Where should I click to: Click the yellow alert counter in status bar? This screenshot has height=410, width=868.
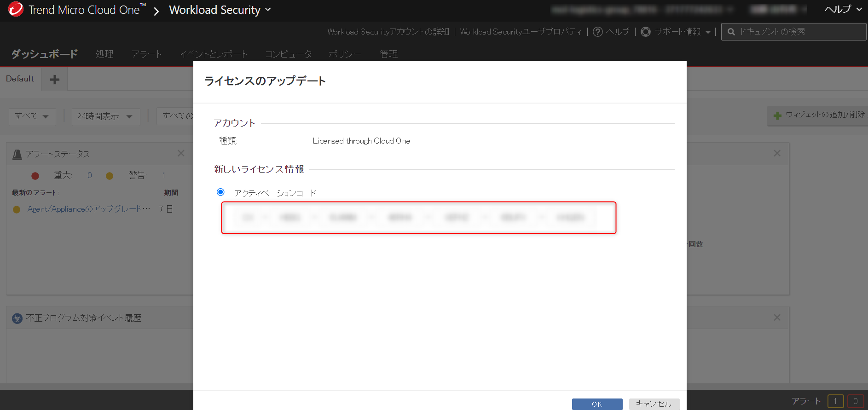tap(835, 401)
